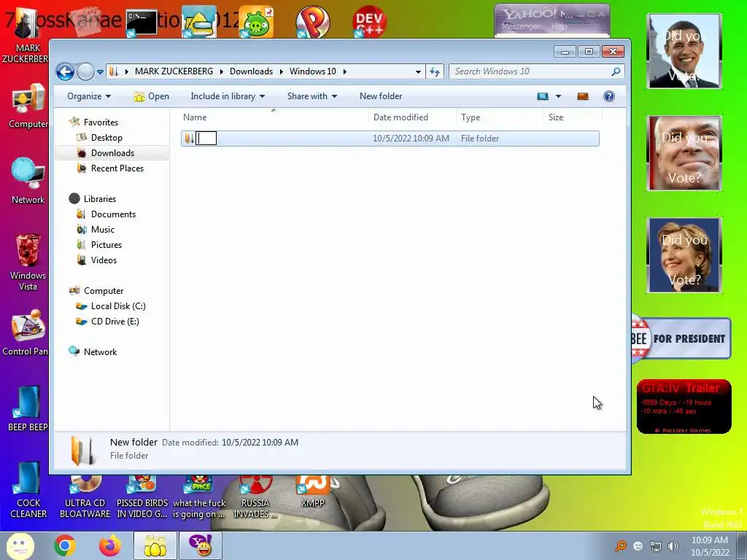Open Music library
The image size is (747, 560).
coord(102,230)
